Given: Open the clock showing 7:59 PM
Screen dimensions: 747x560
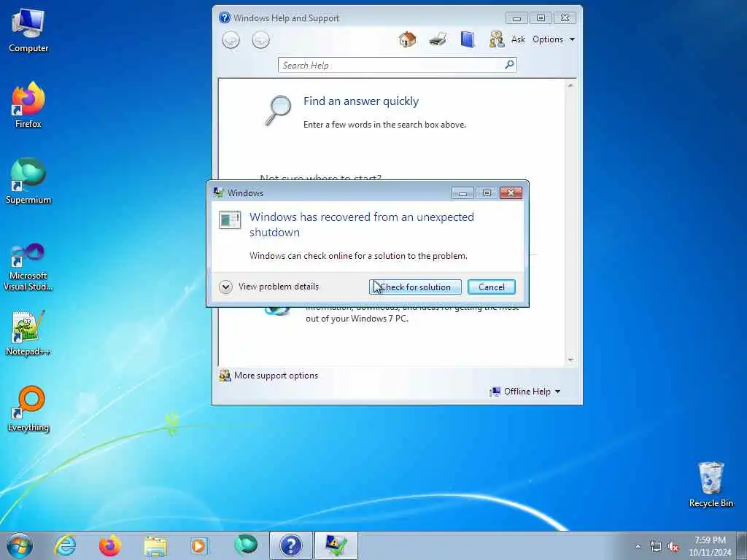Looking at the screenshot, I should (709, 546).
